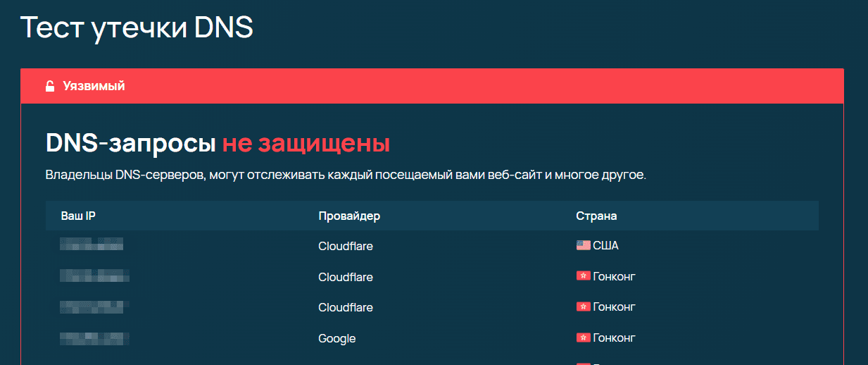Click the blurred IP in third table row

pos(94,307)
